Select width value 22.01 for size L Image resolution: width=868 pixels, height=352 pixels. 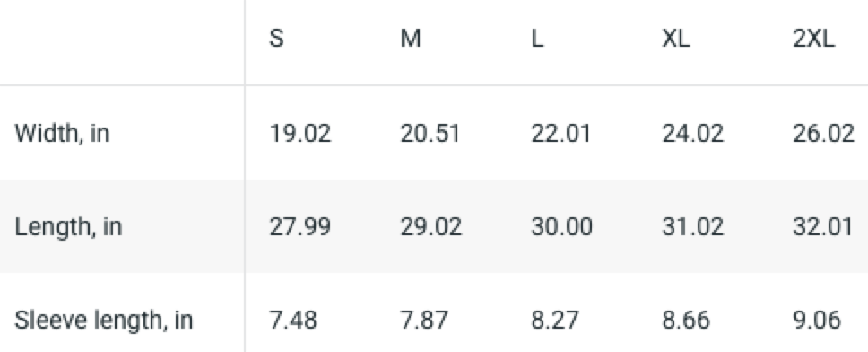[x=560, y=134]
